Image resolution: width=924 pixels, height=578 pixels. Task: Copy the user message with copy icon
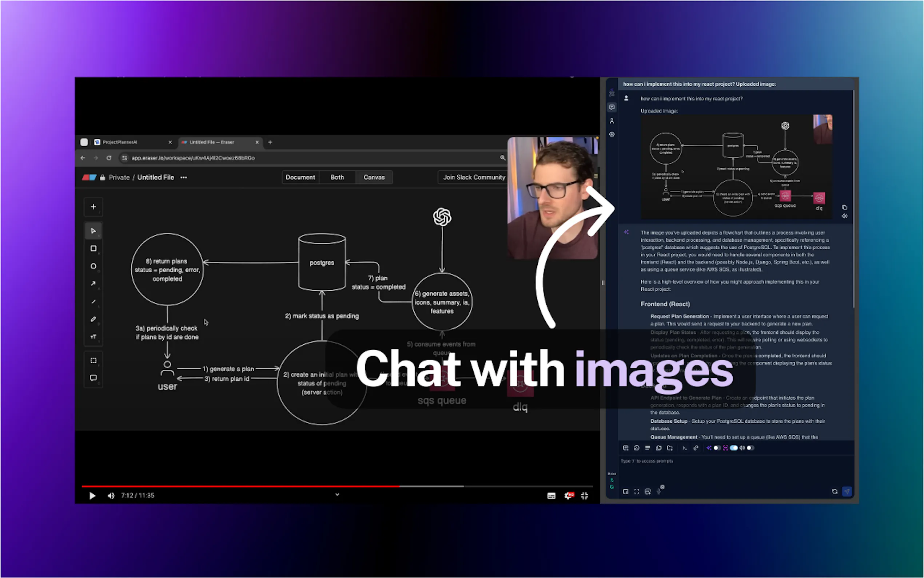pyautogui.click(x=845, y=207)
